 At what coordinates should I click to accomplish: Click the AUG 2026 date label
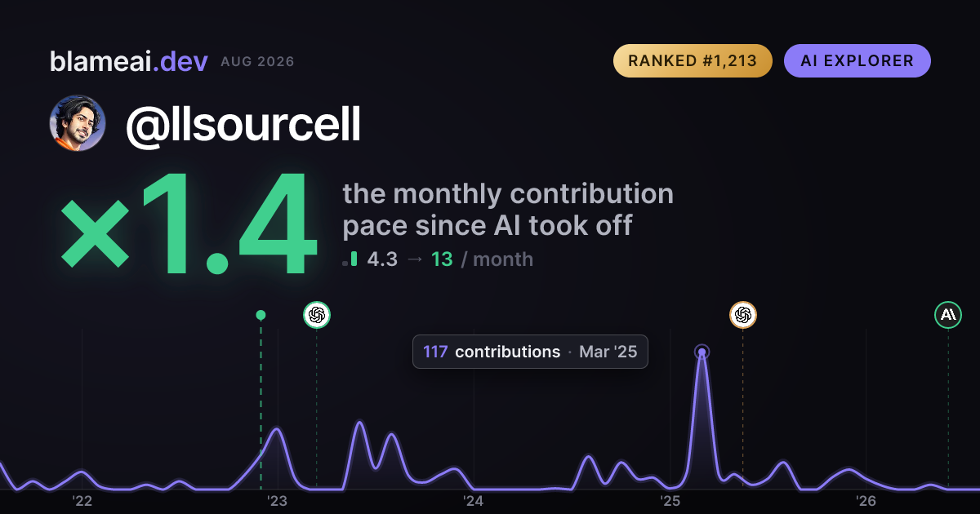[257, 62]
